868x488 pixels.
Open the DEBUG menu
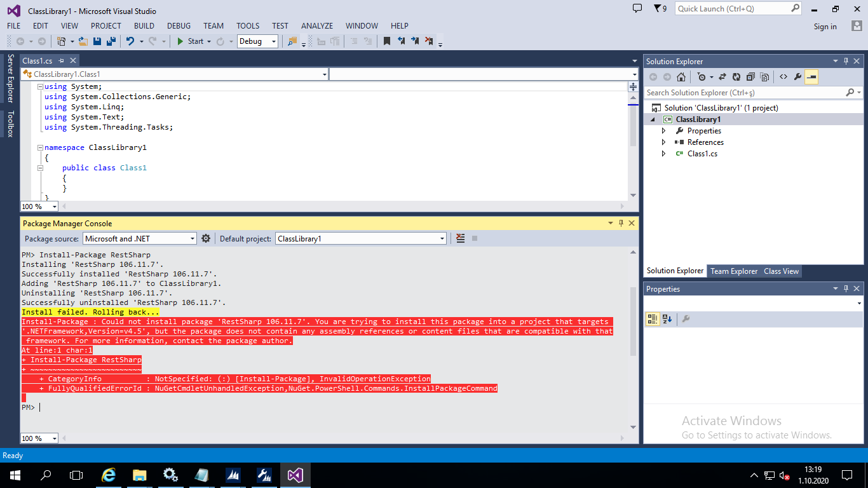(179, 25)
